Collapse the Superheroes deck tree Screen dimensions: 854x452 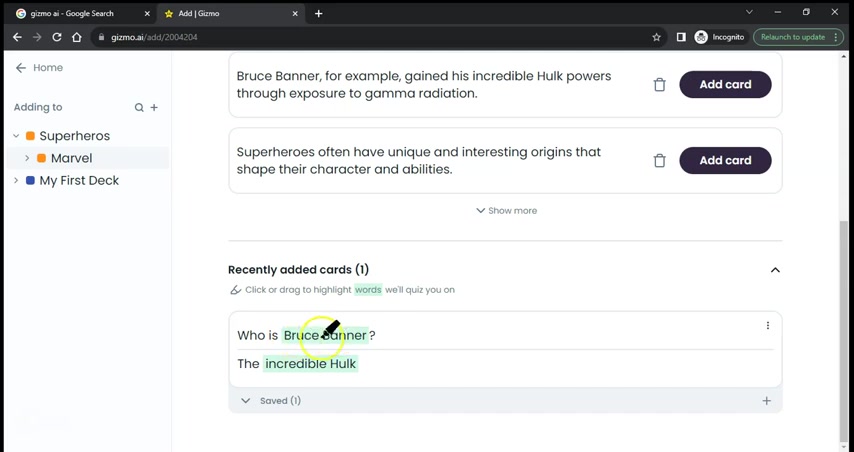click(x=16, y=136)
